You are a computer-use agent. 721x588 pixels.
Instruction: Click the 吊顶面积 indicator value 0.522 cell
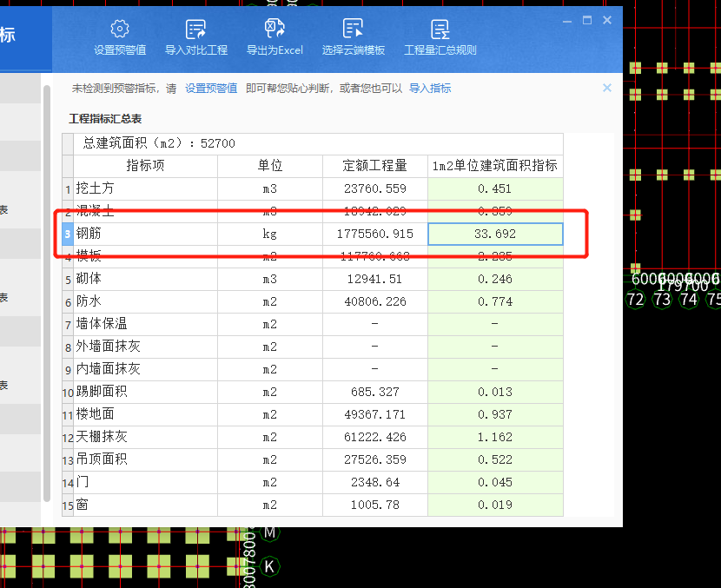(x=495, y=459)
